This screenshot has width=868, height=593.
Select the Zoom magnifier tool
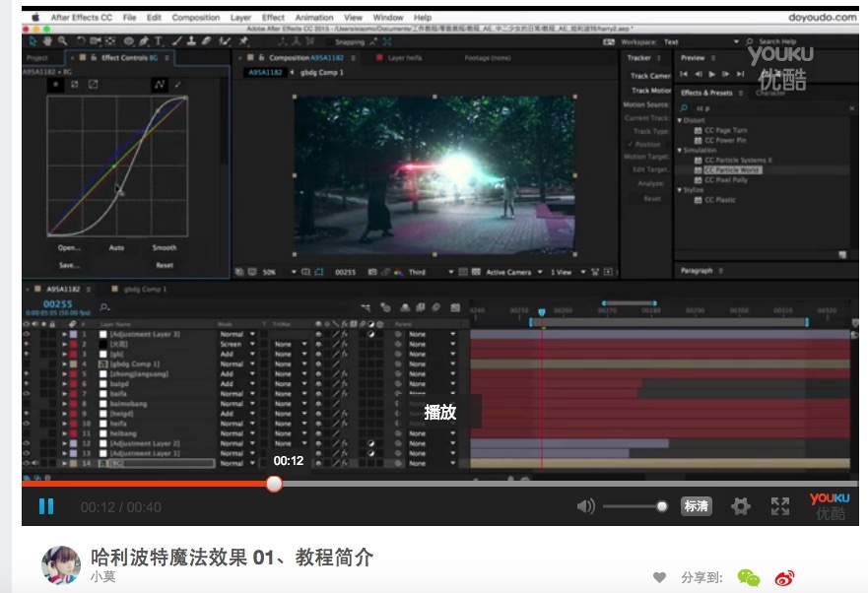tap(62, 41)
